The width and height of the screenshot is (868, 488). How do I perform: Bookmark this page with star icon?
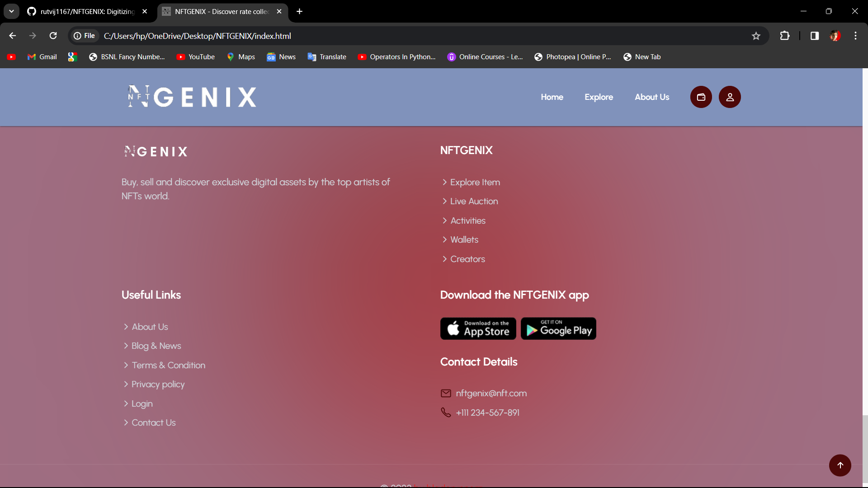click(x=756, y=36)
